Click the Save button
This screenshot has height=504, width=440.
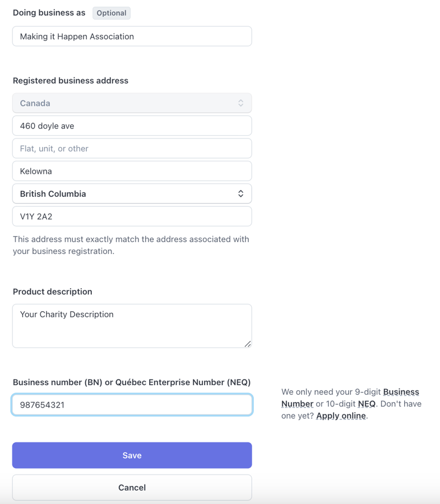pos(132,455)
